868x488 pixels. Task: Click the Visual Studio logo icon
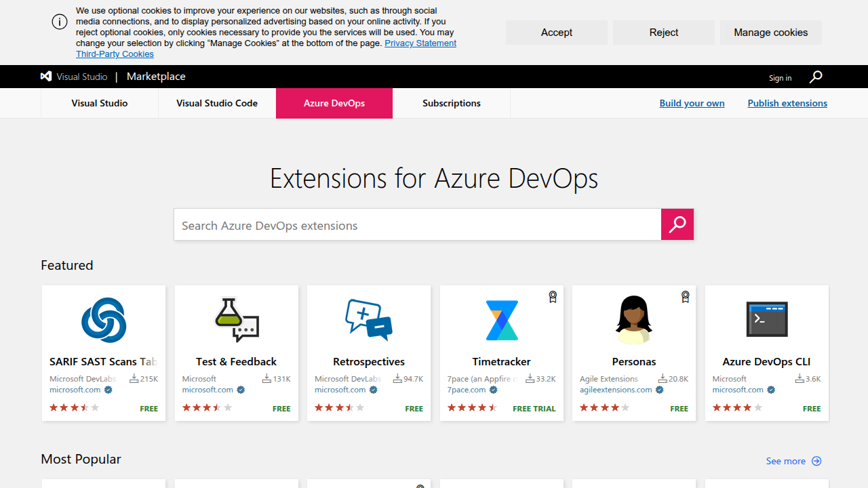click(x=46, y=77)
